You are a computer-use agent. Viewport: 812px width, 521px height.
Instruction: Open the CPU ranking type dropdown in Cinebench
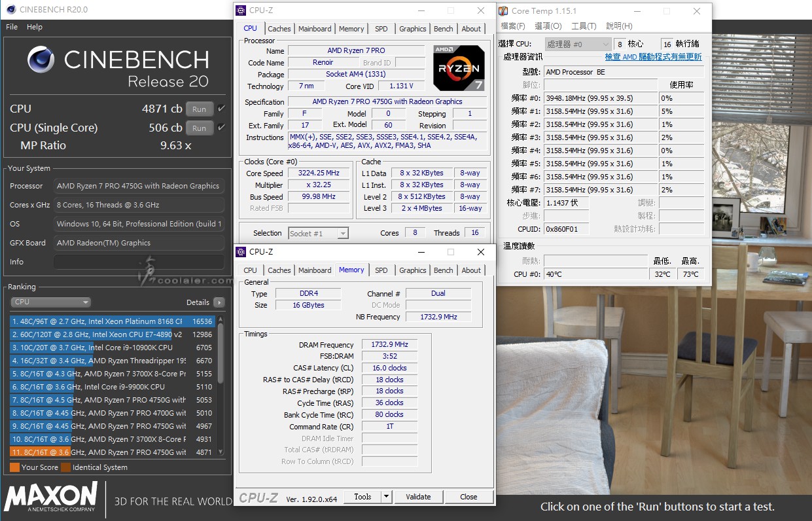point(50,302)
